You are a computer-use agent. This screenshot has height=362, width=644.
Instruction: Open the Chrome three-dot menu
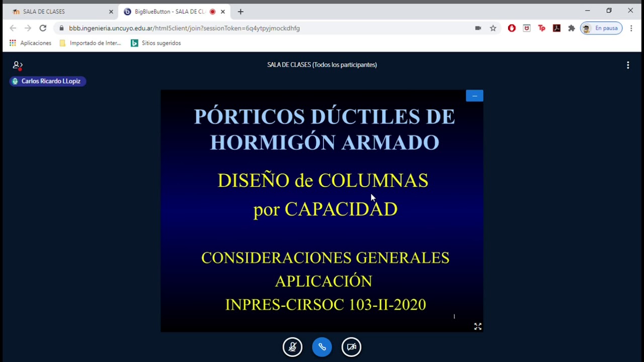tap(631, 28)
